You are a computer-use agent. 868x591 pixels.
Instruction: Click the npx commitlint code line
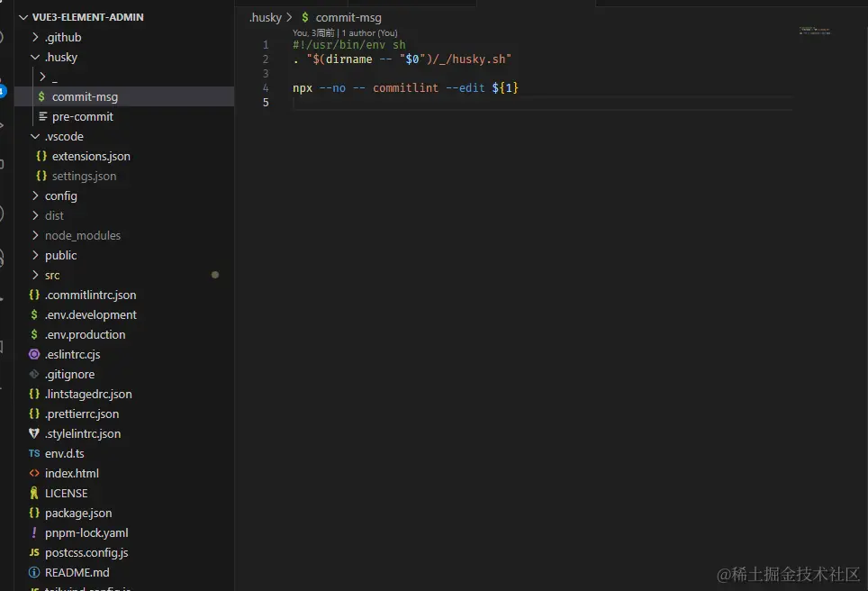pos(405,88)
